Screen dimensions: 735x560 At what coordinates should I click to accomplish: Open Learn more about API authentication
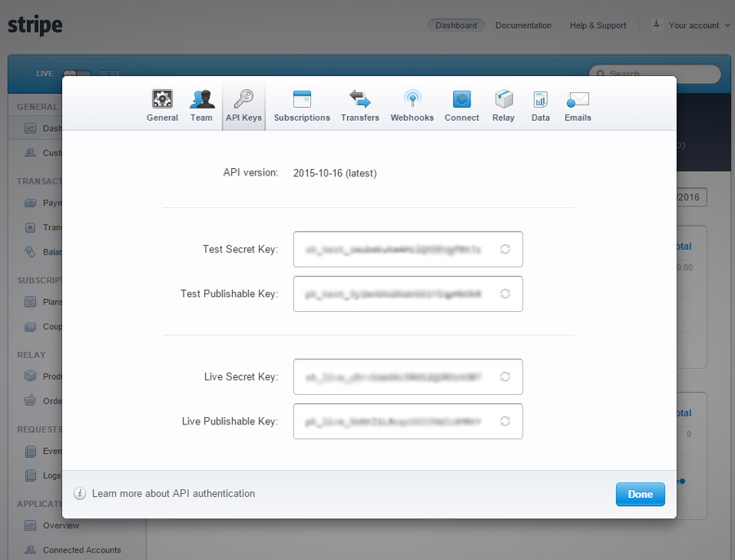pos(173,493)
